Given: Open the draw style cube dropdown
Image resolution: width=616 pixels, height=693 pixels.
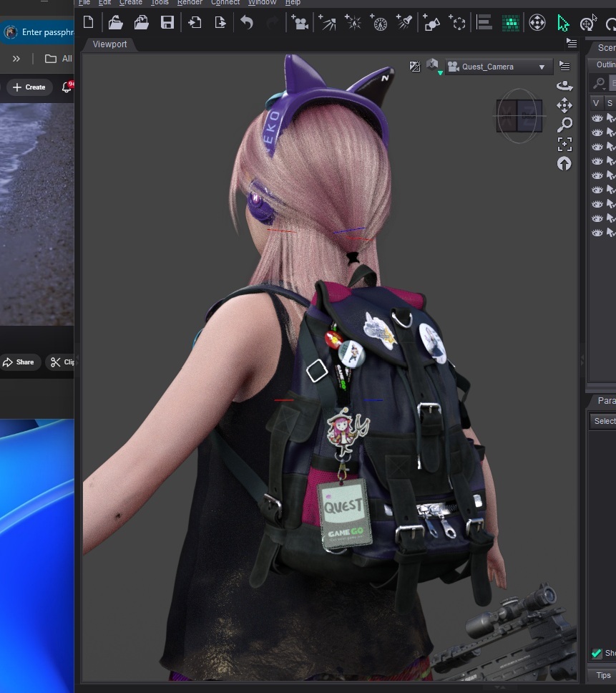Looking at the screenshot, I should [433, 67].
